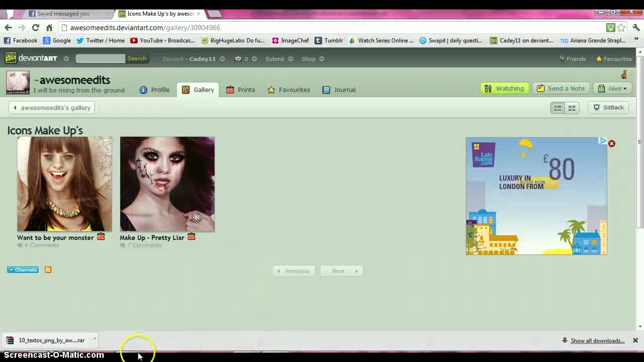Click the AdChoices icon on the ad
The height and width of the screenshot is (362, 644).
point(603,141)
